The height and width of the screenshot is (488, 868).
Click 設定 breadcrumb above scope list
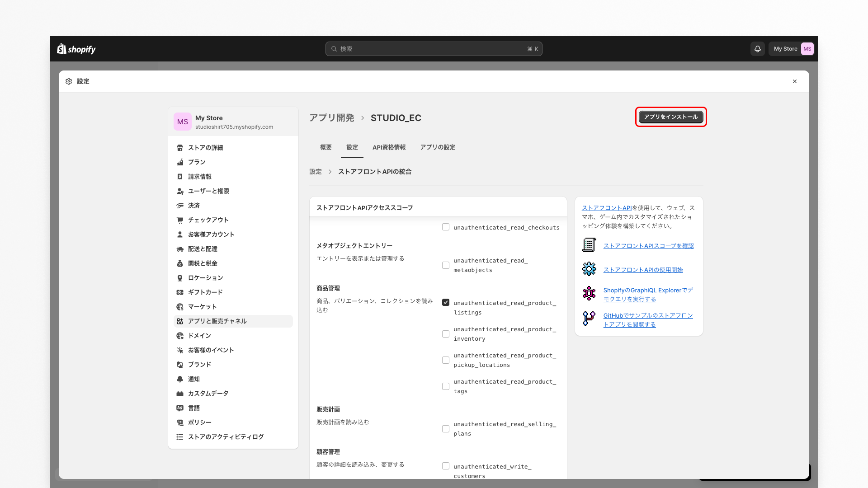coord(316,172)
